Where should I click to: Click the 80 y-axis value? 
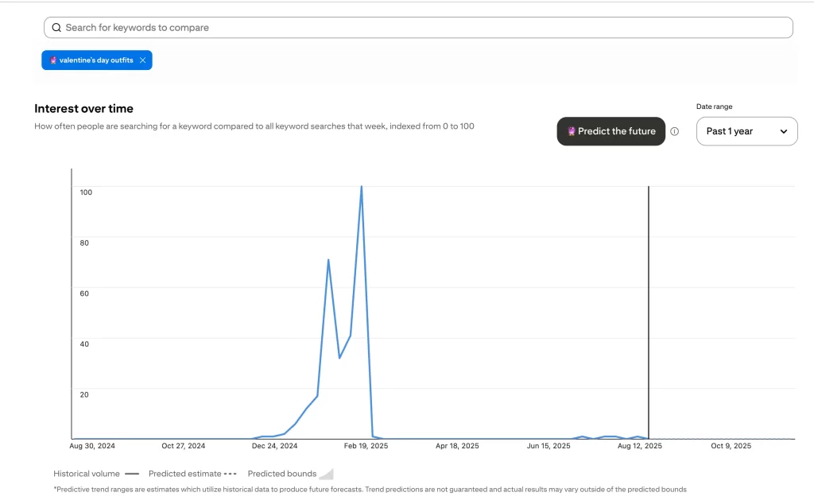click(x=84, y=243)
